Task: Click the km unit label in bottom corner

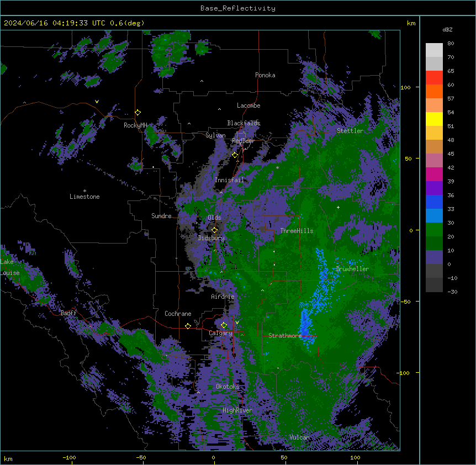Action: [x=8, y=458]
